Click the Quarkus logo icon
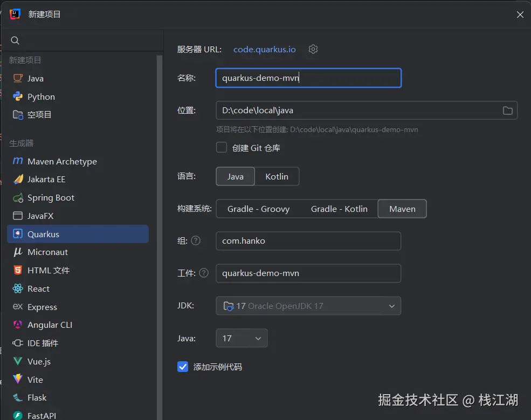This screenshot has height=420, width=531. pos(18,233)
